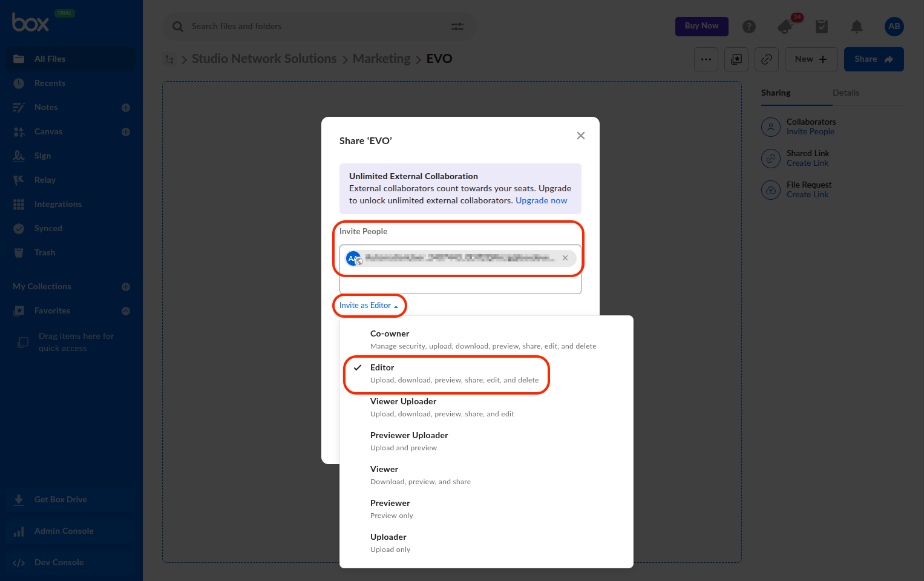Open more options ellipsis button
The width and height of the screenshot is (924, 581).
(706, 59)
